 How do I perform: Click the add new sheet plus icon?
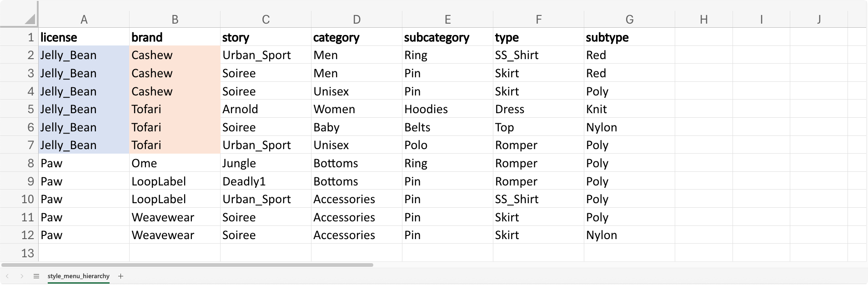coord(120,276)
